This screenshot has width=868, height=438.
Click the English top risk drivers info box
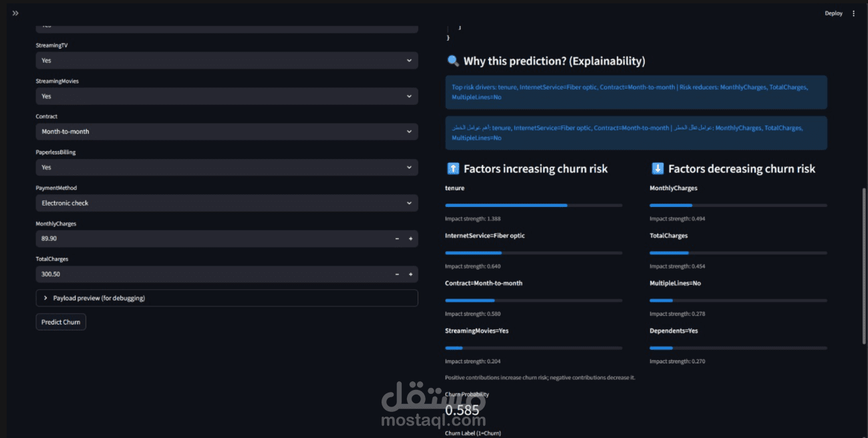tap(636, 92)
